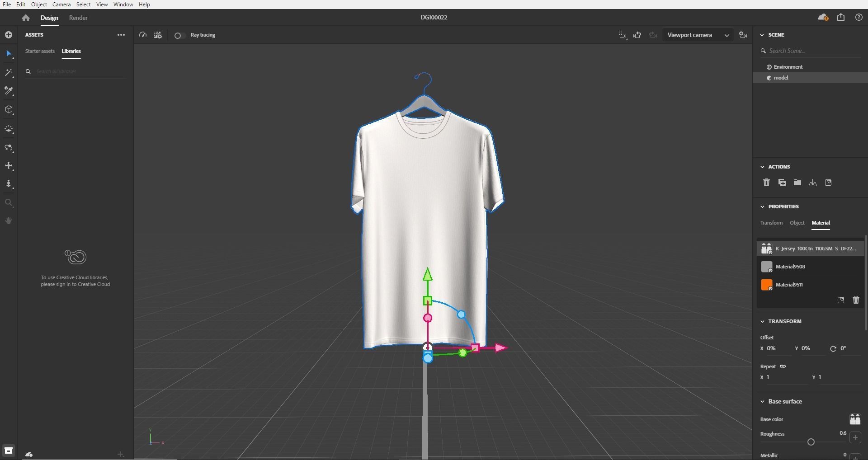The height and width of the screenshot is (460, 868).
Task: Select the Environment light tool
Action: click(x=9, y=129)
